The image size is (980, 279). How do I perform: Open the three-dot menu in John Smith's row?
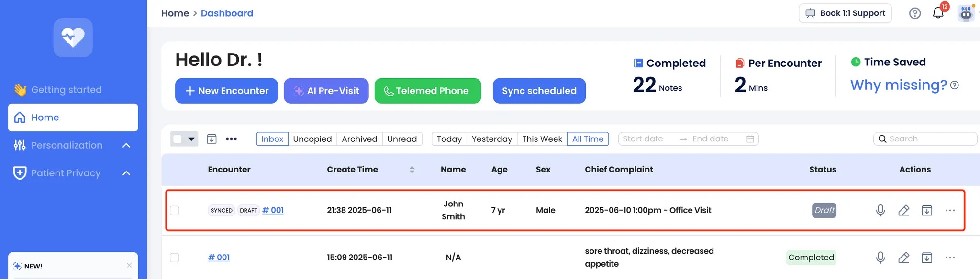tap(950, 210)
